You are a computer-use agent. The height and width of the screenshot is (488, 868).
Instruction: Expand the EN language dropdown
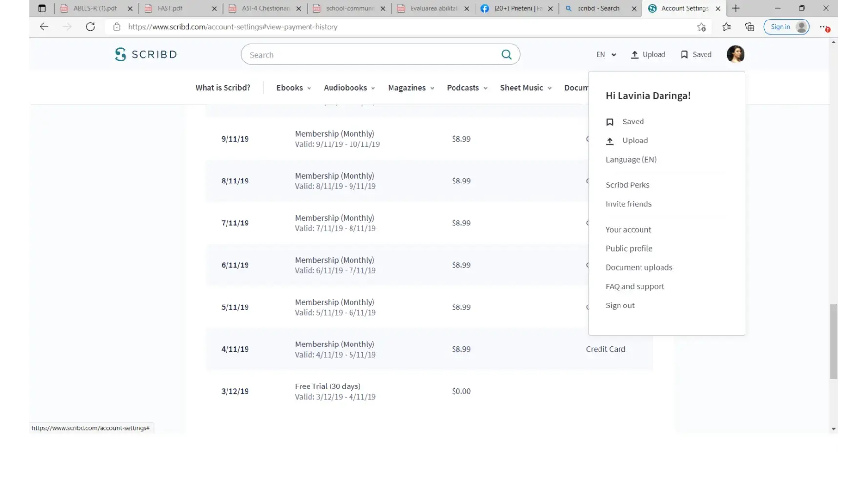pos(606,55)
